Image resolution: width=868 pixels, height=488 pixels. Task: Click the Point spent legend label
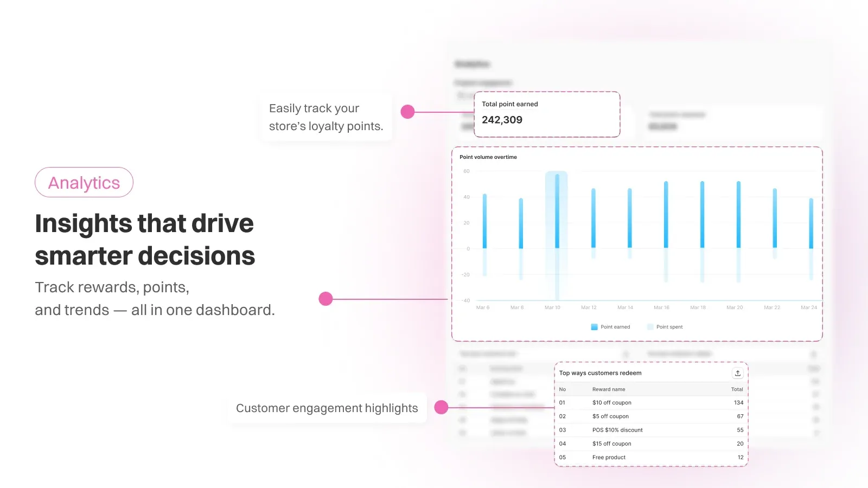click(669, 327)
